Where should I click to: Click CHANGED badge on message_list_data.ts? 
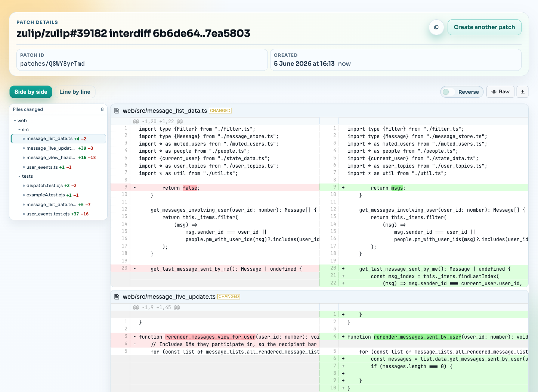pos(220,111)
